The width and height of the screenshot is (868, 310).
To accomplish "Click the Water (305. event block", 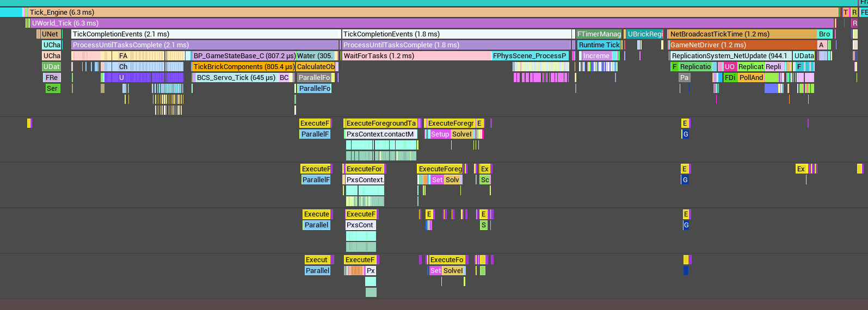I will pyautogui.click(x=315, y=56).
